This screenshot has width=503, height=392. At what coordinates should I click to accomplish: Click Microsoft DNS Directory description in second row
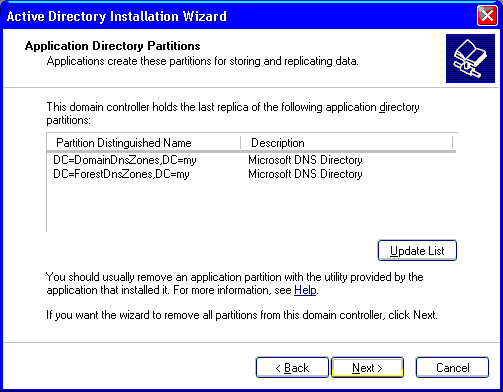[305, 174]
